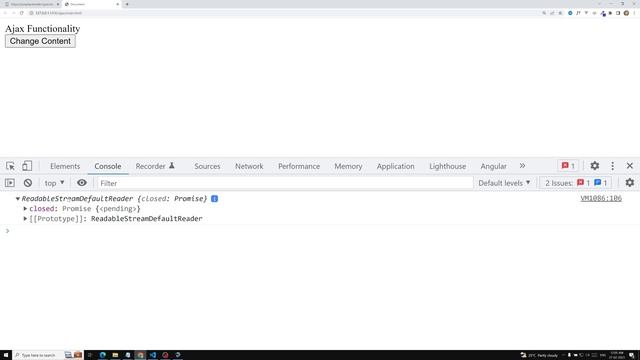The width and height of the screenshot is (640, 360).
Task: Show more DevTools tabs chevron
Action: pos(522,166)
